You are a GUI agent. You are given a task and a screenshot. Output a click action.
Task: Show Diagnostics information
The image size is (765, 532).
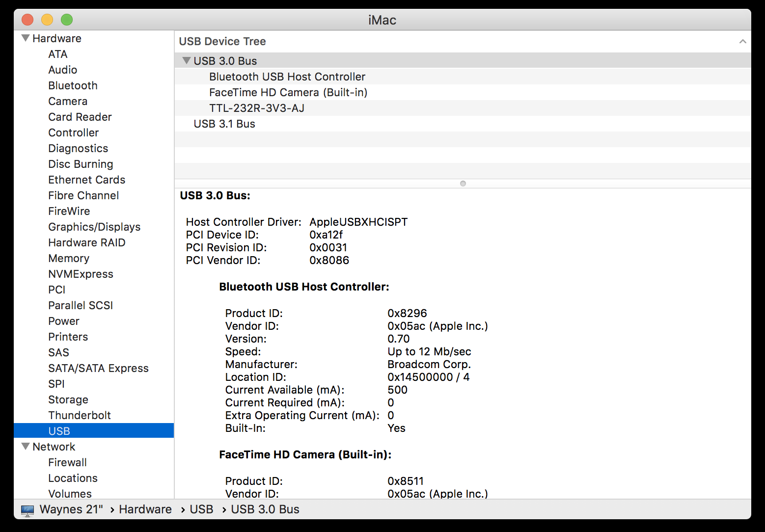(x=78, y=148)
